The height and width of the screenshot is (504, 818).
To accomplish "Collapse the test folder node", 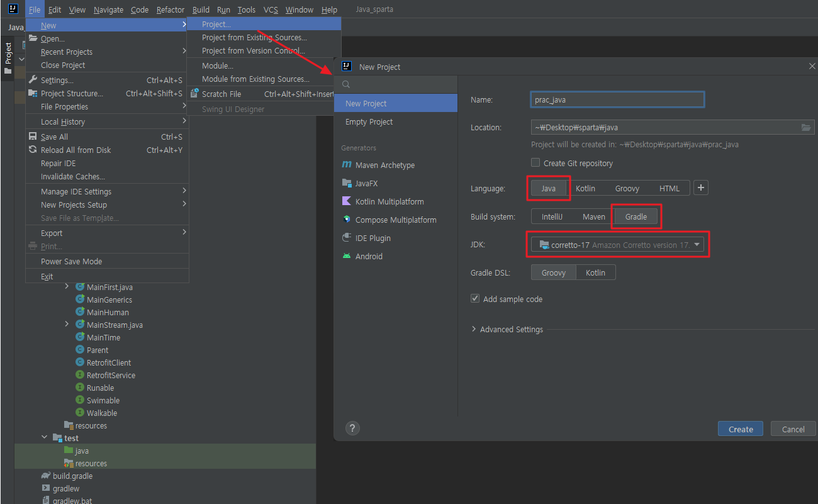I will pos(44,437).
